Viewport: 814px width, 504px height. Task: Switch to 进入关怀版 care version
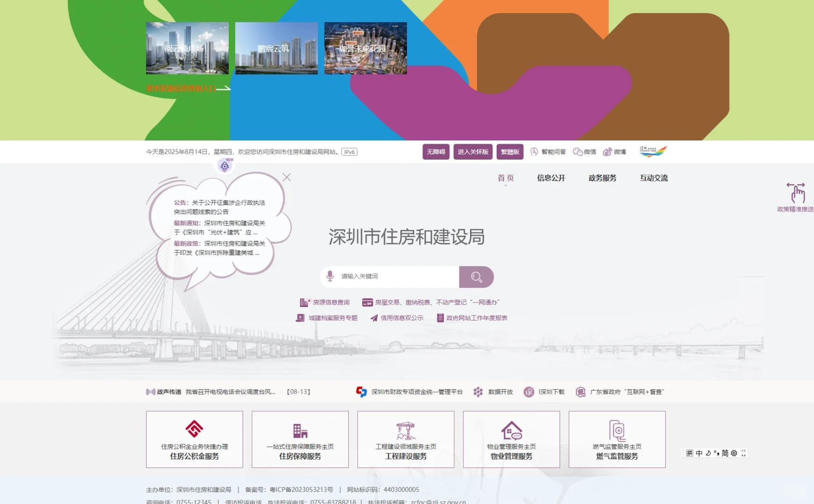(x=473, y=152)
